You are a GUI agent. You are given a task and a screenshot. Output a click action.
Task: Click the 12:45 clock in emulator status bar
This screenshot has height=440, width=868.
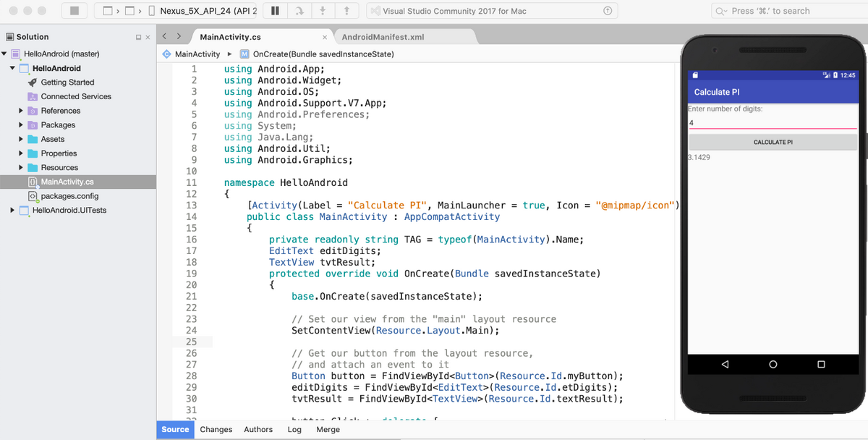(848, 75)
